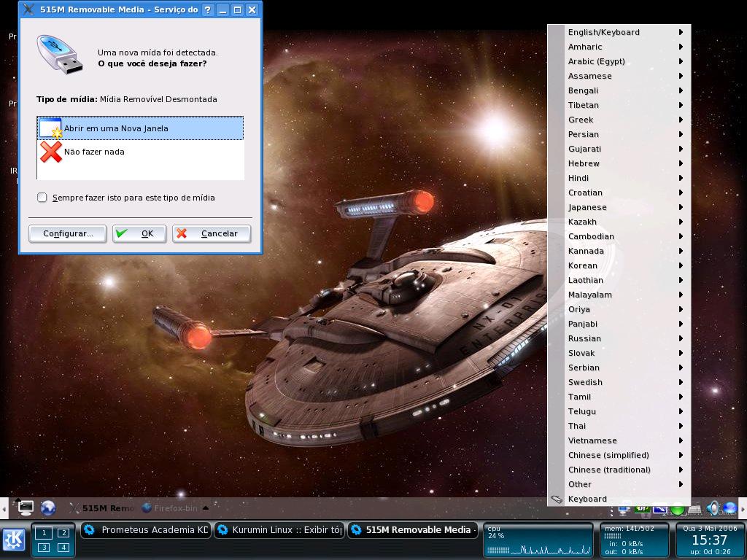Click the blue globe tray icon
This screenshot has width=747, height=560.
729,508
